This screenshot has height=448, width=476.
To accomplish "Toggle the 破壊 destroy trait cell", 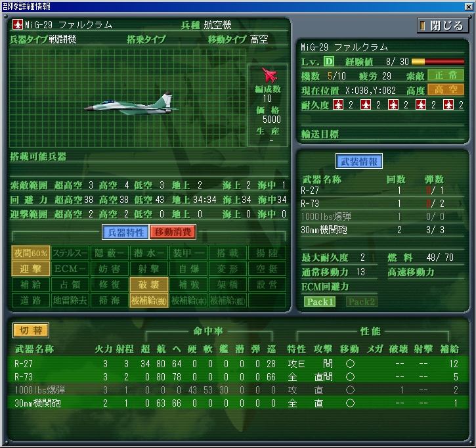I will point(149,284).
